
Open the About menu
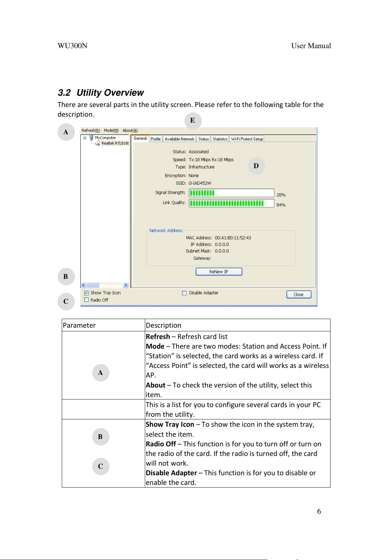click(130, 131)
